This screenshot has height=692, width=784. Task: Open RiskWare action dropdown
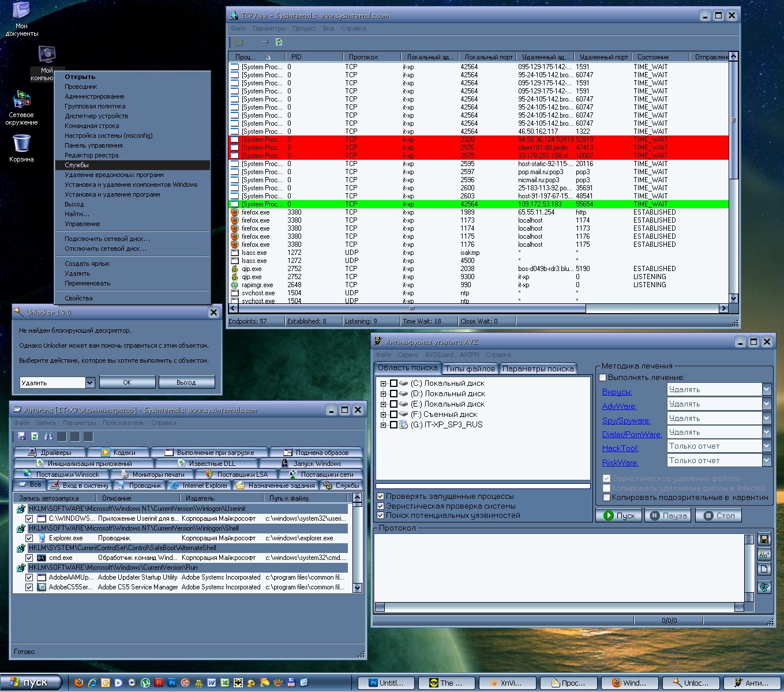coord(766,460)
